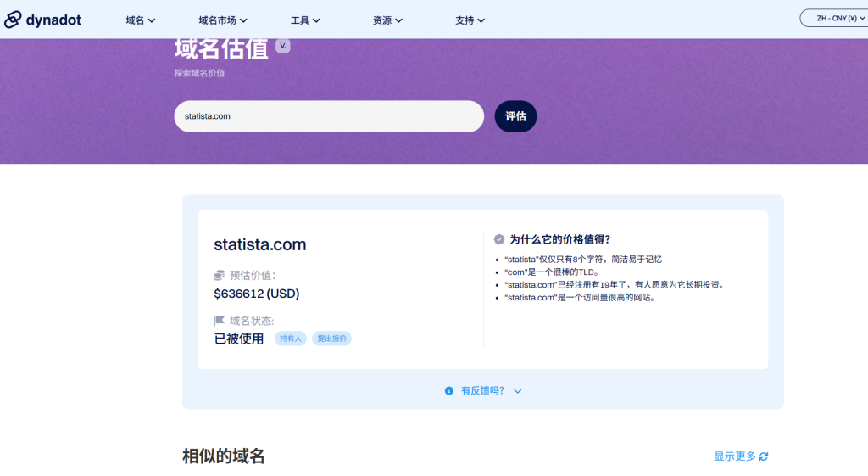Open the 支持 menu
This screenshot has width=868, height=476.
click(x=470, y=20)
